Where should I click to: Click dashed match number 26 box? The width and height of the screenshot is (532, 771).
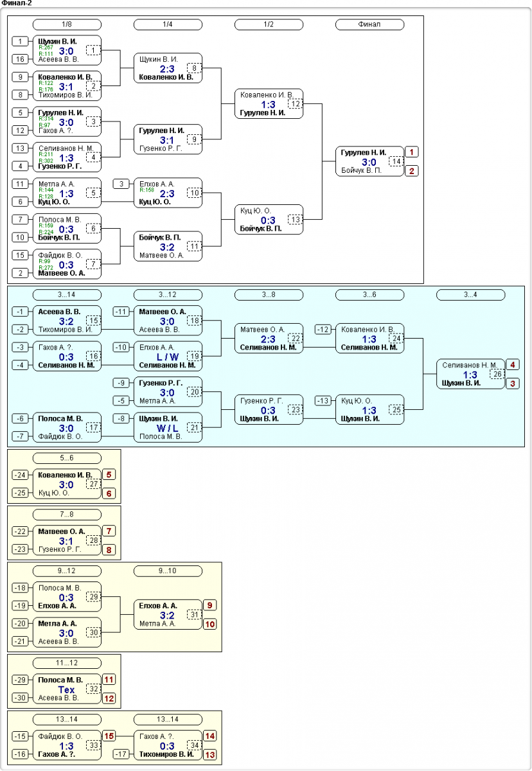[x=497, y=374]
